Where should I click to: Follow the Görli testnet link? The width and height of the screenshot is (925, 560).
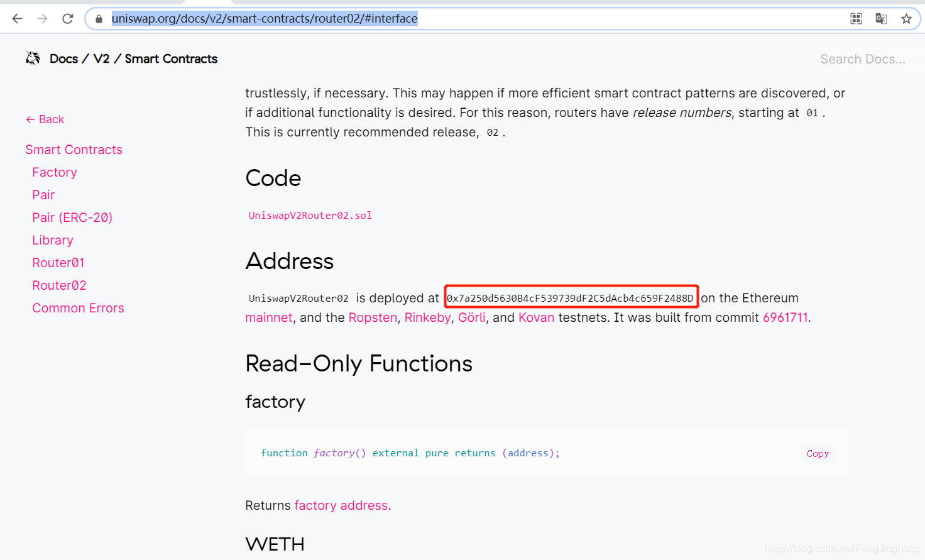(472, 317)
